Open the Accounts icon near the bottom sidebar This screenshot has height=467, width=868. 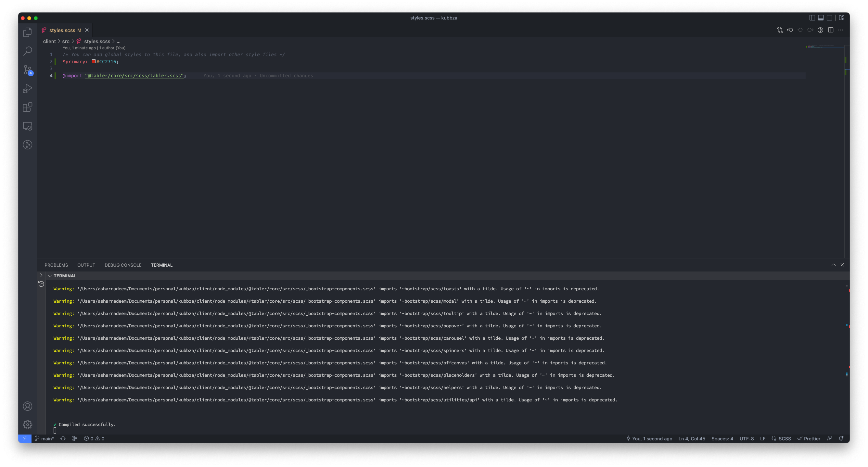pyautogui.click(x=27, y=406)
